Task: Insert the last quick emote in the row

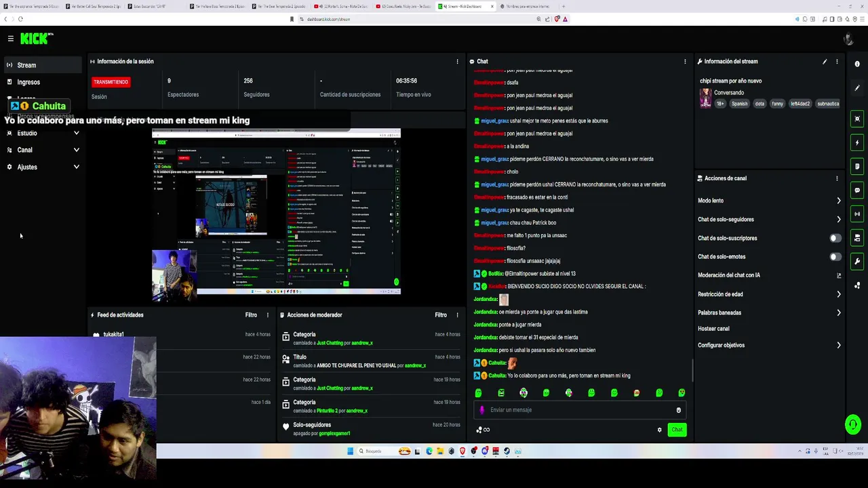Action: pos(682,393)
